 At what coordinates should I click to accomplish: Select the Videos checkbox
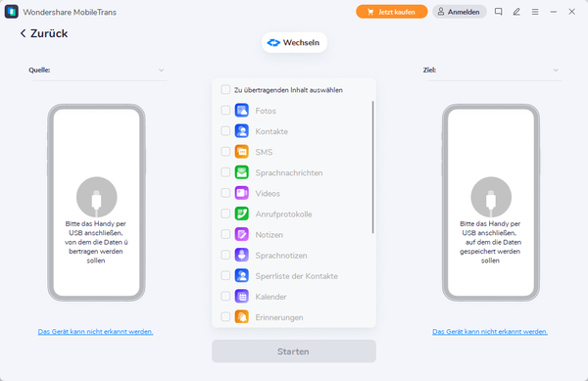(x=225, y=193)
